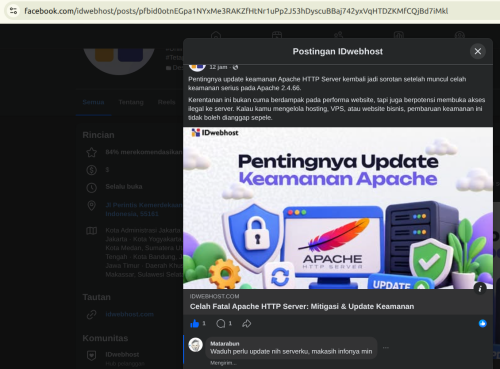Click the reaction count beside the like icon
The image size is (500, 369).
[204, 323]
